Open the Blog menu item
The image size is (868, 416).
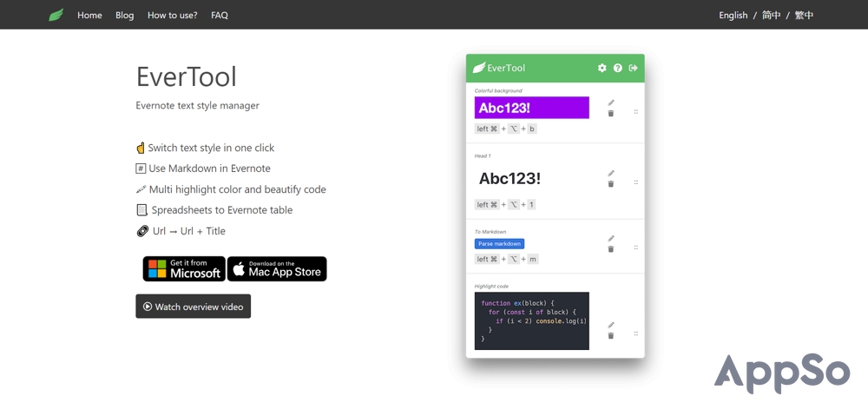(125, 15)
